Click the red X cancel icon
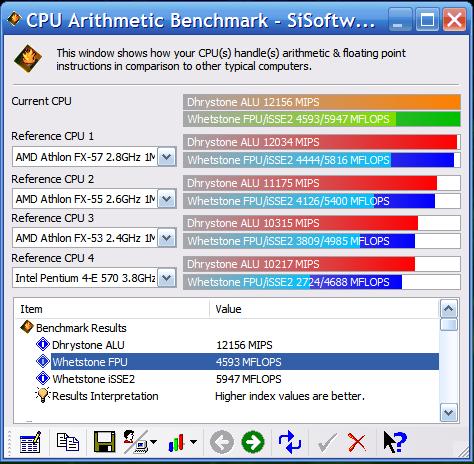 (x=357, y=443)
